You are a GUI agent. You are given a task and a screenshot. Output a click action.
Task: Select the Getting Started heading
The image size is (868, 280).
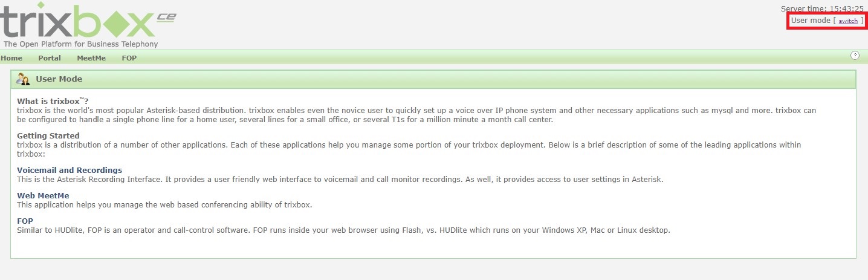[48, 136]
